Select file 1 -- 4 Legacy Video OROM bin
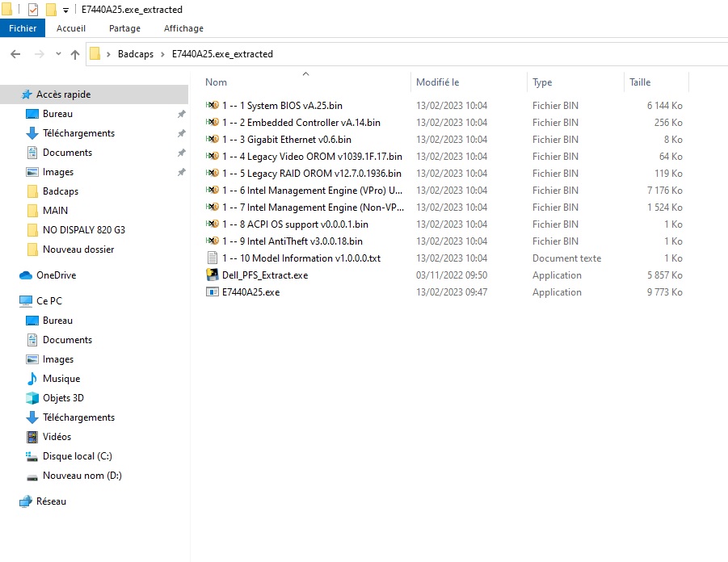Image resolution: width=728 pixels, height=562 pixels. pos(312,157)
